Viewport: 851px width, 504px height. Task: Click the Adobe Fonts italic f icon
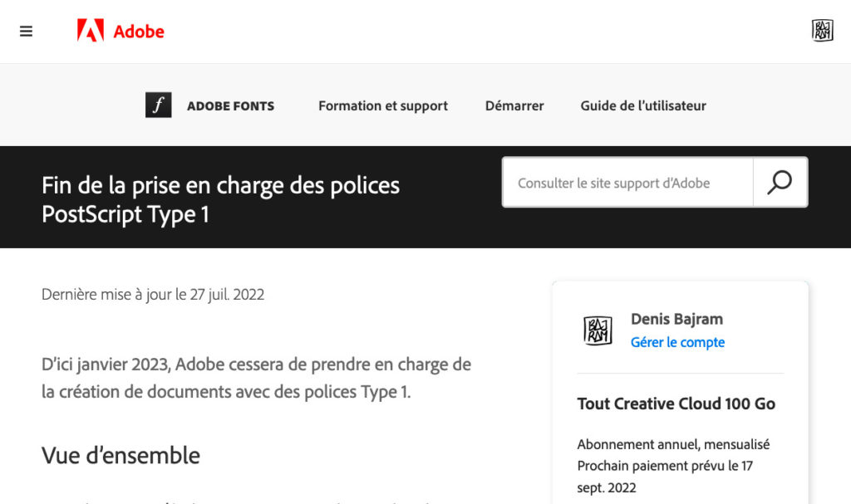tap(159, 105)
